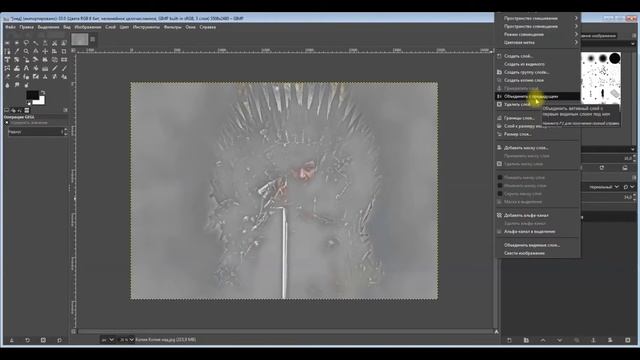The width and height of the screenshot is (640, 360).
Task: Expand Режим совмещения submenu
Action: [537, 34]
